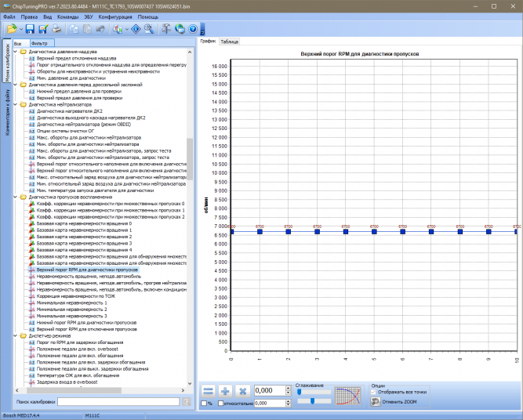
Task: Select Диагностика нагревателя ДК2 item
Action: 69,111
